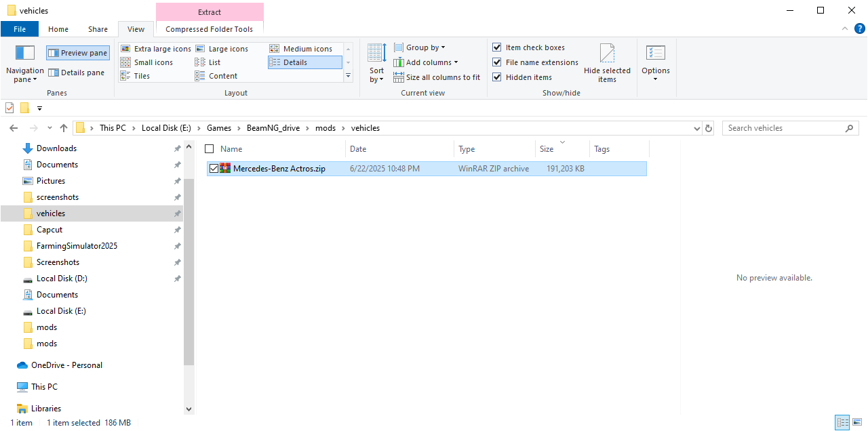Open the Add columns dropdown
Viewport: 868px width, 431px height.
point(426,62)
